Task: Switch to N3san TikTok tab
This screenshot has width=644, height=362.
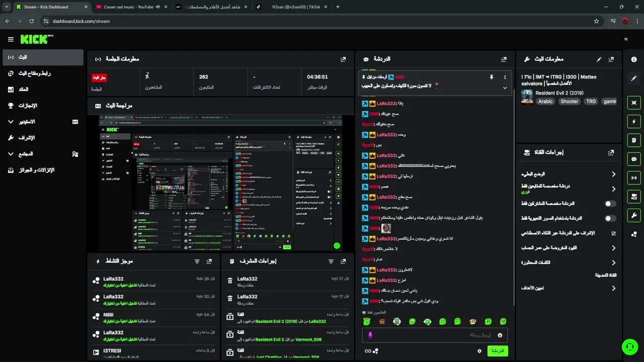Action: 292,7
